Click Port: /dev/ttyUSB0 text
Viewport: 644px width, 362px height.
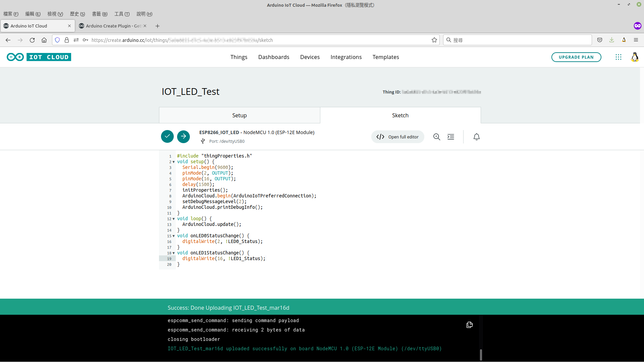tap(227, 141)
